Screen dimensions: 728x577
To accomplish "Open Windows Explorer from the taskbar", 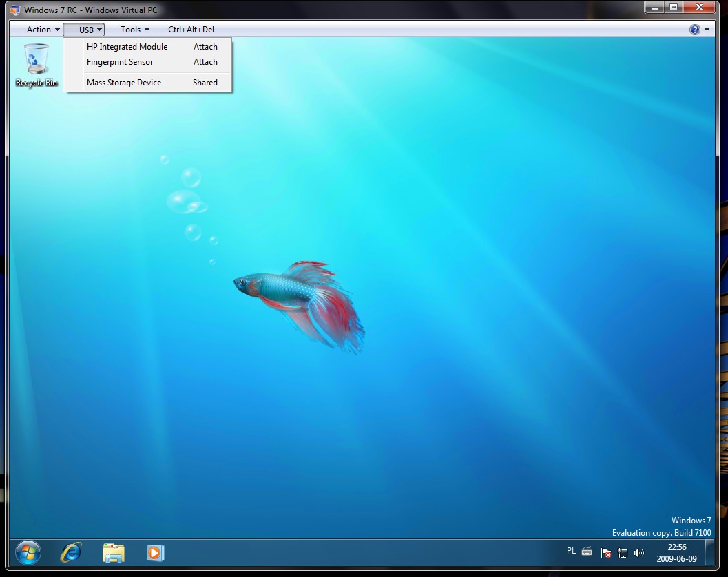I will click(113, 553).
